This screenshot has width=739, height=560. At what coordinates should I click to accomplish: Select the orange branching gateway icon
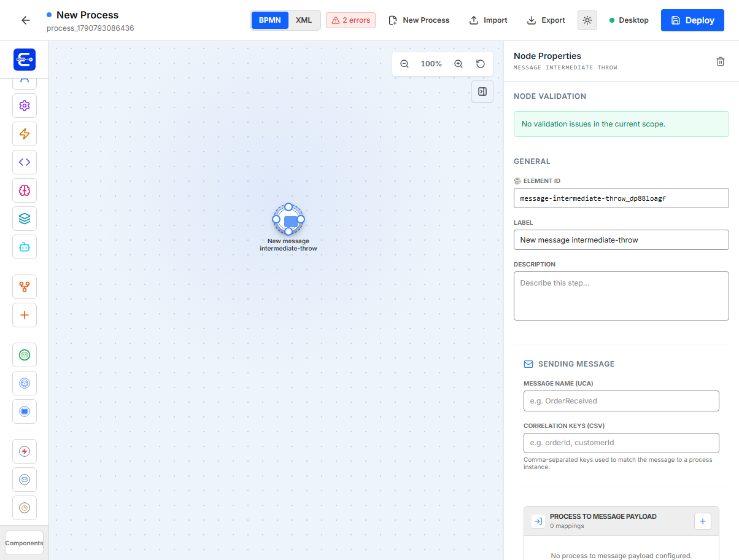tap(25, 287)
